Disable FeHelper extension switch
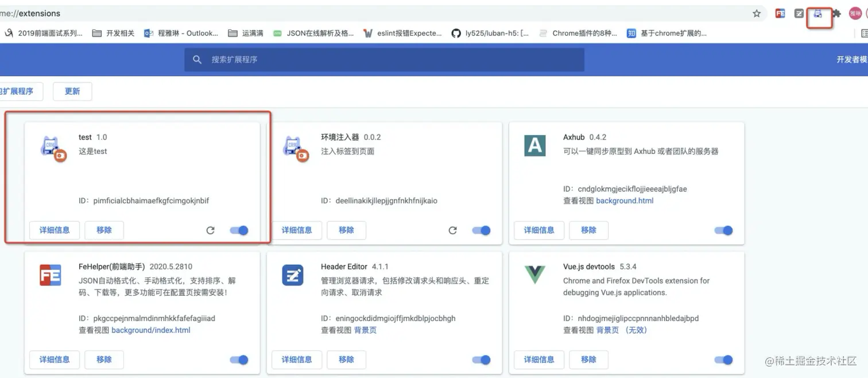Viewport: 868px width, 378px height. 239,360
